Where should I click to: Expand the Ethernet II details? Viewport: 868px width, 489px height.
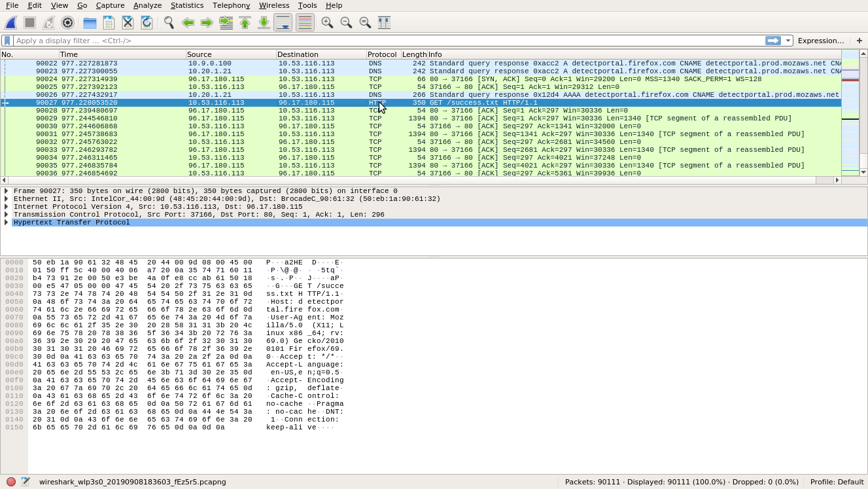point(7,199)
